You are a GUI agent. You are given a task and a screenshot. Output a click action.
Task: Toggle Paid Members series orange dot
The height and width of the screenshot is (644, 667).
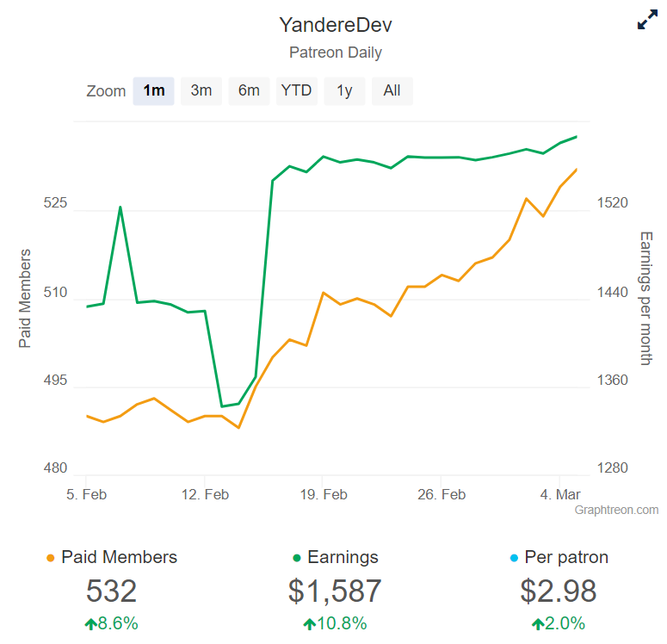(50, 558)
